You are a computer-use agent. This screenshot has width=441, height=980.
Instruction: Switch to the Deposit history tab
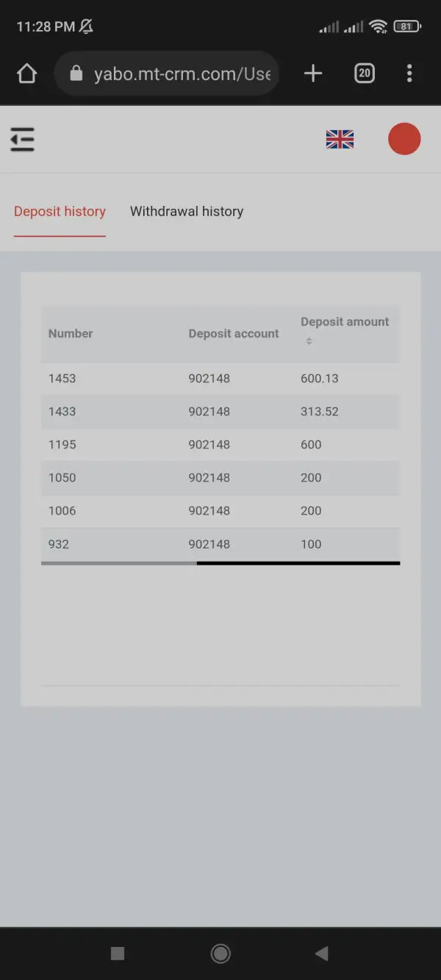coord(60,212)
